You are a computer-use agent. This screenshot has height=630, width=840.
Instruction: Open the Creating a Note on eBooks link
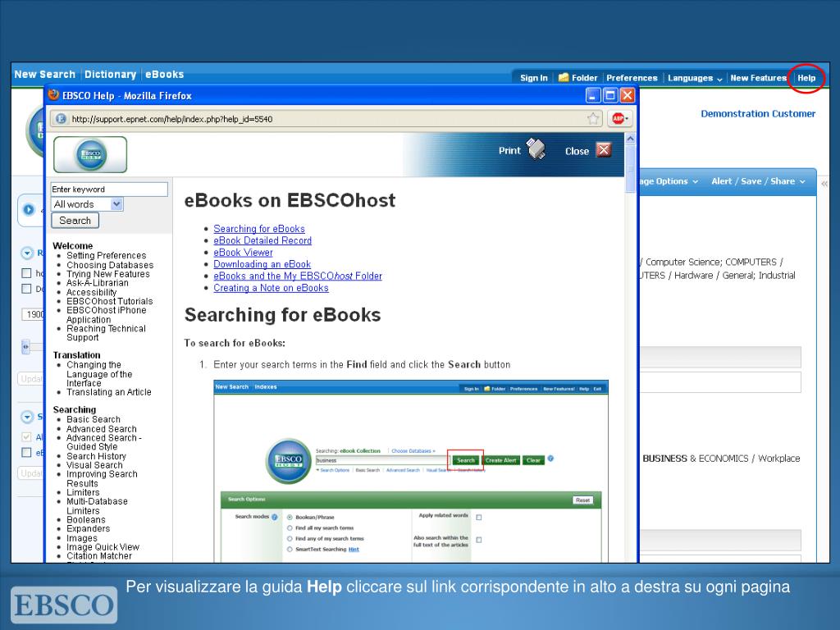tap(271, 288)
